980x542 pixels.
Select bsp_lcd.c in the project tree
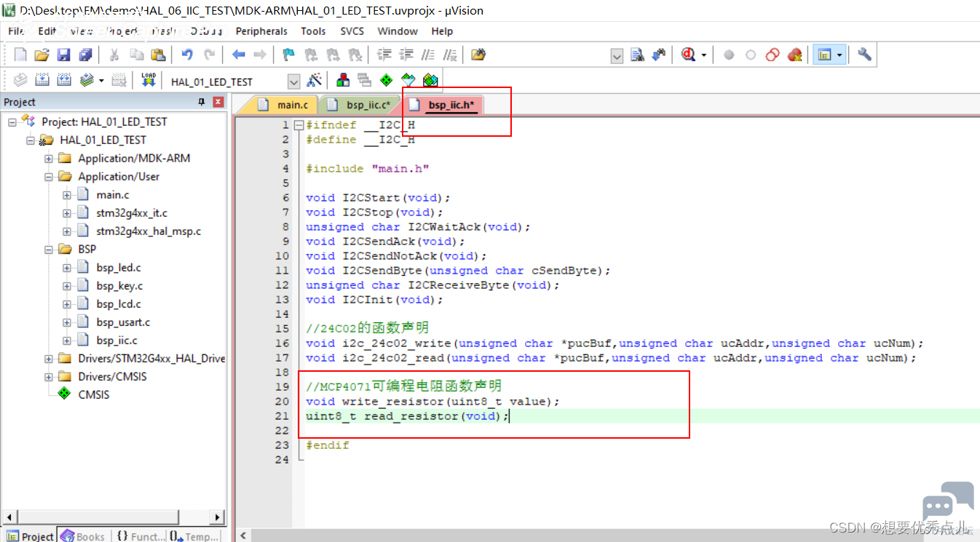pyautogui.click(x=118, y=303)
